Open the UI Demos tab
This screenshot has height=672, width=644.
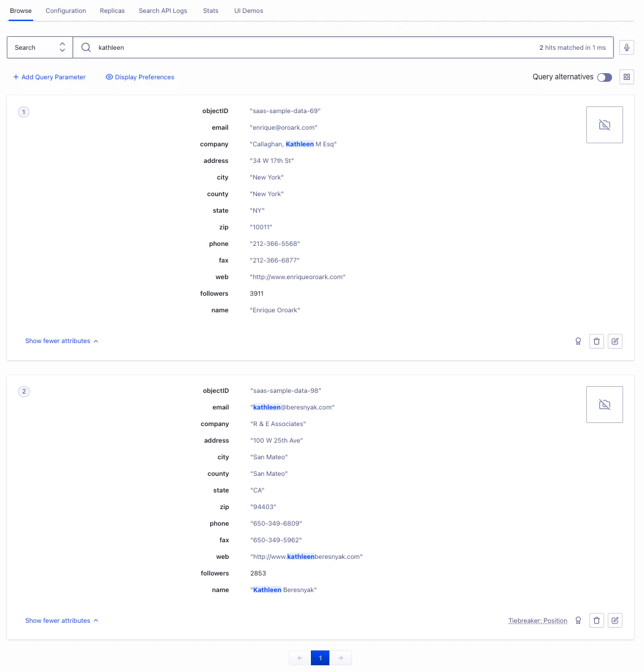[x=248, y=10]
